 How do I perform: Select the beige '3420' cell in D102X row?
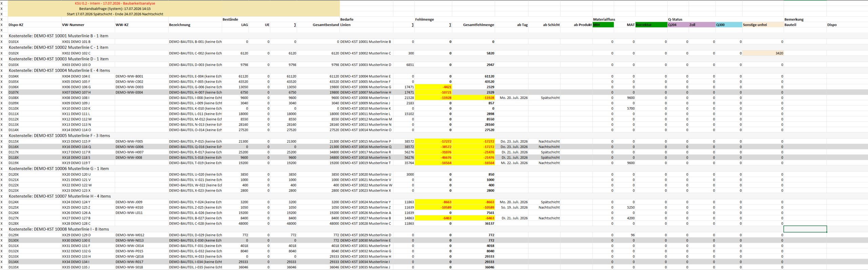click(x=763, y=53)
